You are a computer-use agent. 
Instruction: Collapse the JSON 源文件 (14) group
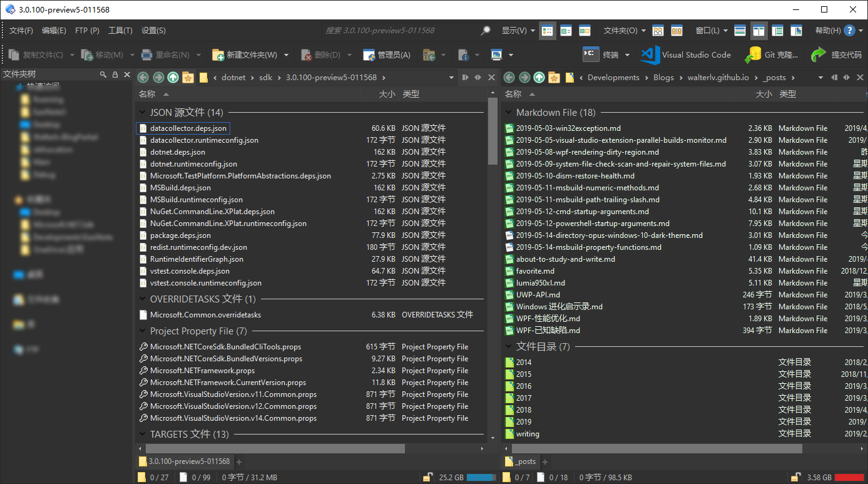[x=142, y=113]
